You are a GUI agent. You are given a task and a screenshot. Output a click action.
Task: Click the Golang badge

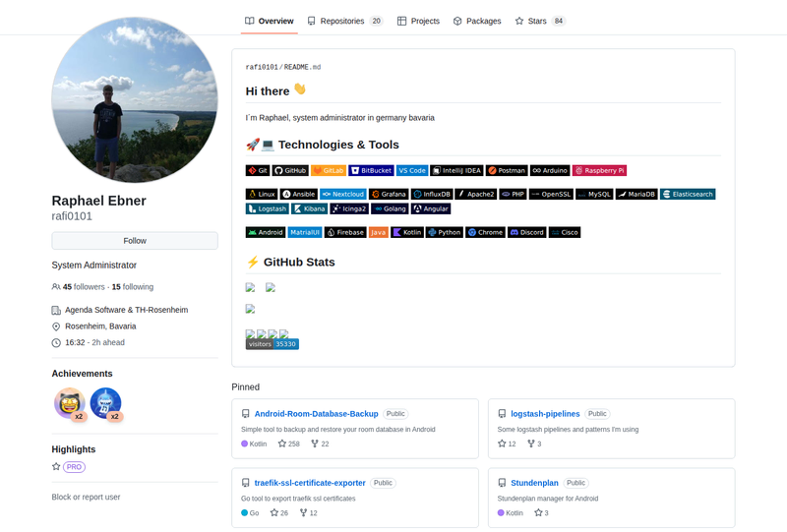coord(390,208)
